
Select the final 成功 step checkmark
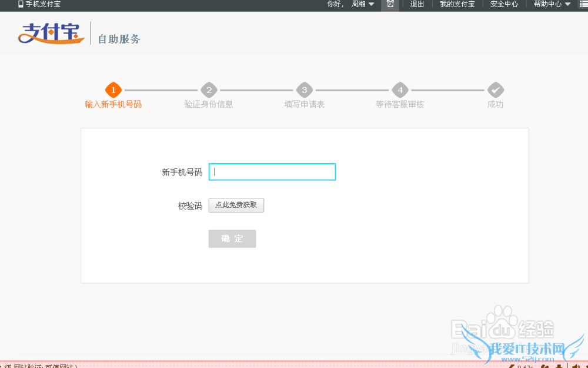click(495, 90)
